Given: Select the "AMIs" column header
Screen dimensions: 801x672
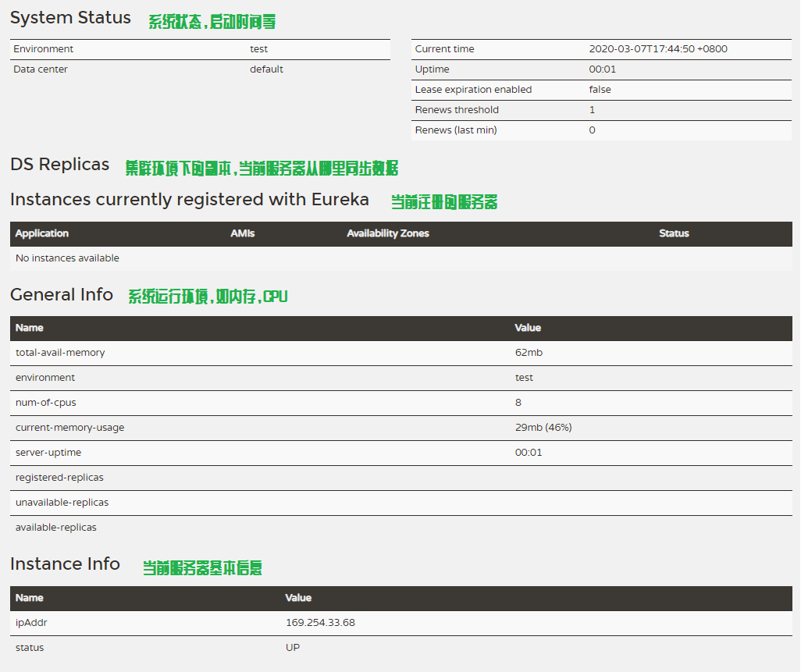Looking at the screenshot, I should tap(243, 233).
